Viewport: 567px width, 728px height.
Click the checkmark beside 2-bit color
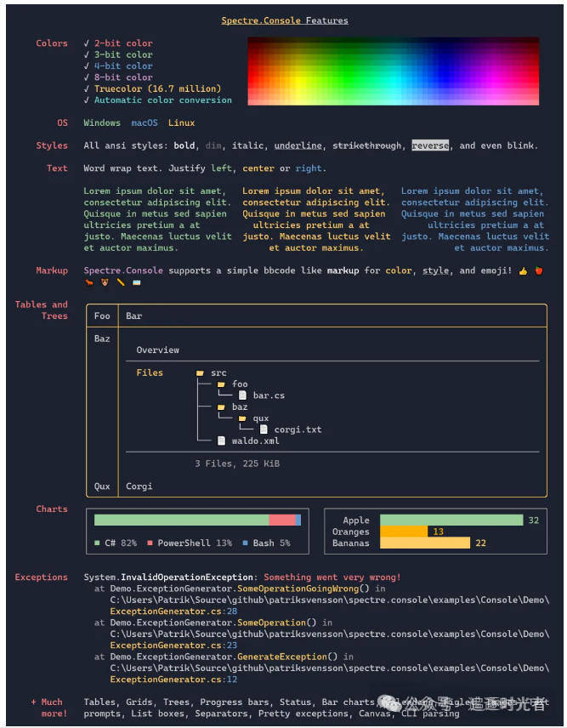point(87,43)
